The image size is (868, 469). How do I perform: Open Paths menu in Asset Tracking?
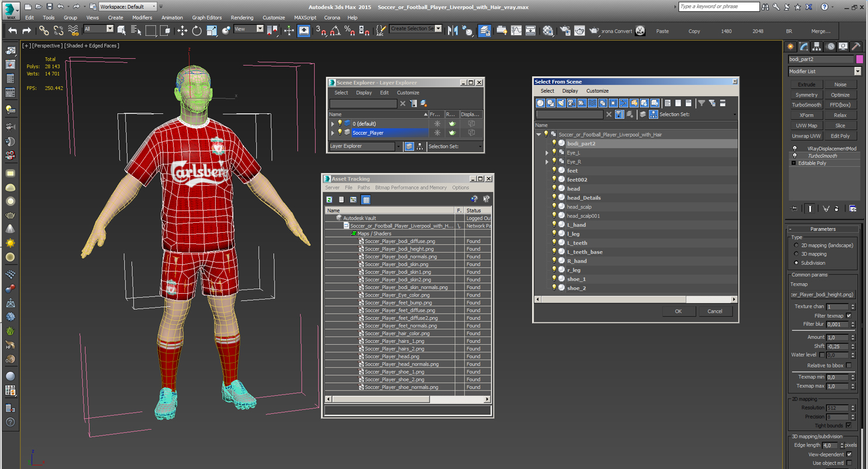pos(364,188)
